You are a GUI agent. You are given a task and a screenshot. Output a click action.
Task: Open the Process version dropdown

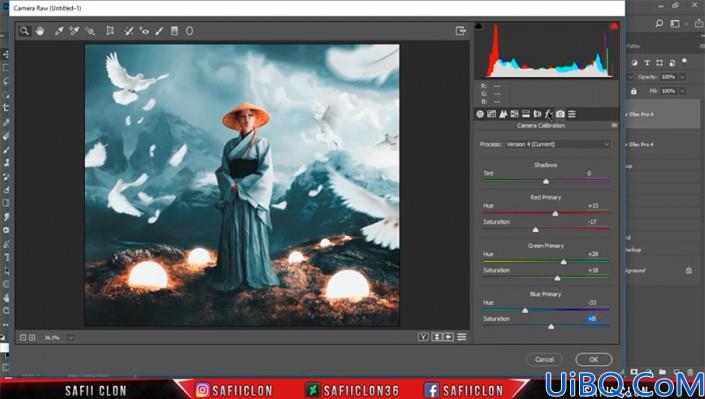[558, 144]
